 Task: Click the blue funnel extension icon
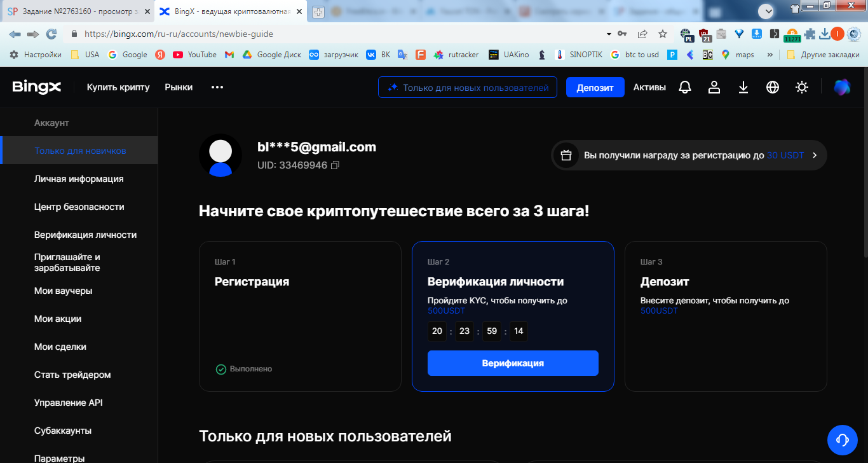click(739, 34)
